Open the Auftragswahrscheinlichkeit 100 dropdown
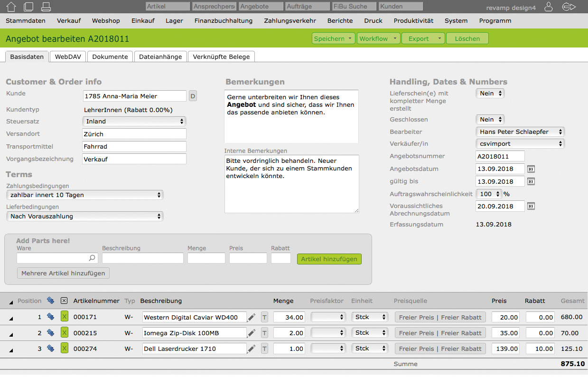The height and width of the screenshot is (377, 588). pyautogui.click(x=489, y=194)
